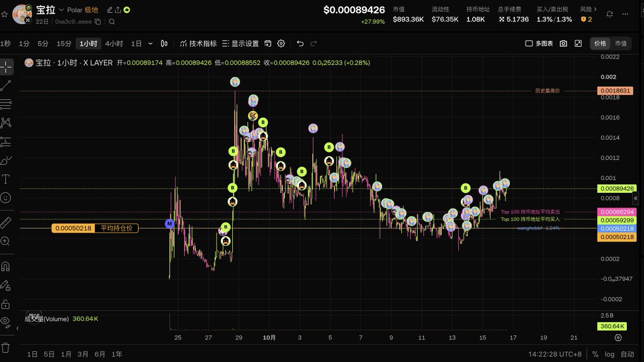Undo the last chart action

(301, 44)
